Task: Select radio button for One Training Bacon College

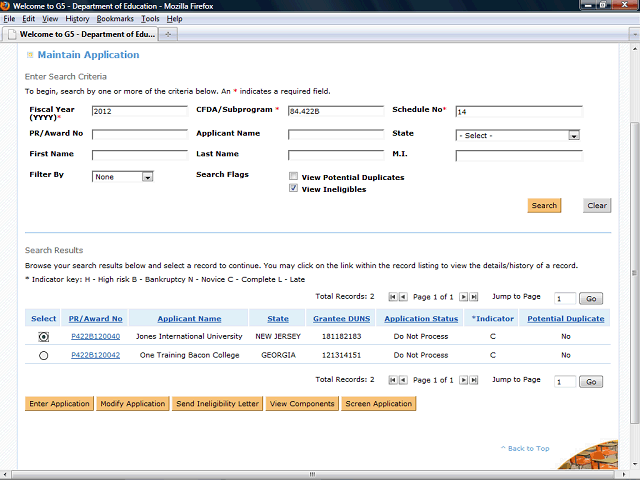Action: (43, 355)
